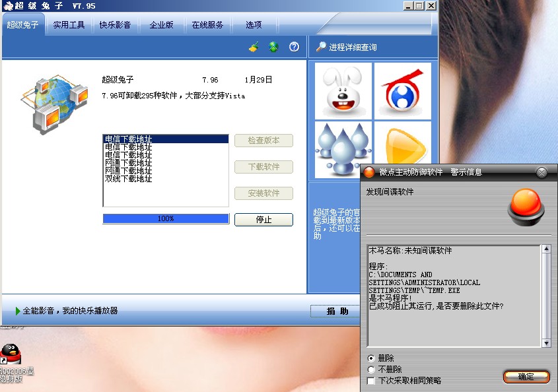Switch to the 实用工具 tab
The width and height of the screenshot is (558, 392).
[69, 24]
